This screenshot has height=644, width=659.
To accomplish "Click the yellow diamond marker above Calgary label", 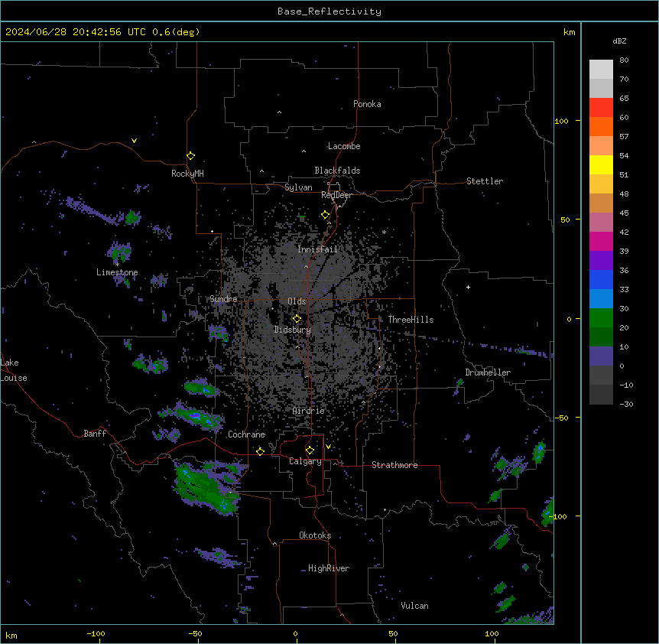I will [310, 450].
